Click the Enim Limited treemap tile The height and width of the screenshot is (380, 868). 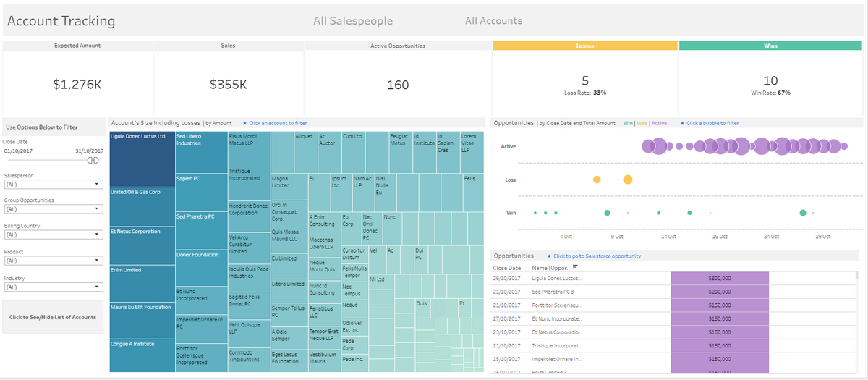click(142, 284)
